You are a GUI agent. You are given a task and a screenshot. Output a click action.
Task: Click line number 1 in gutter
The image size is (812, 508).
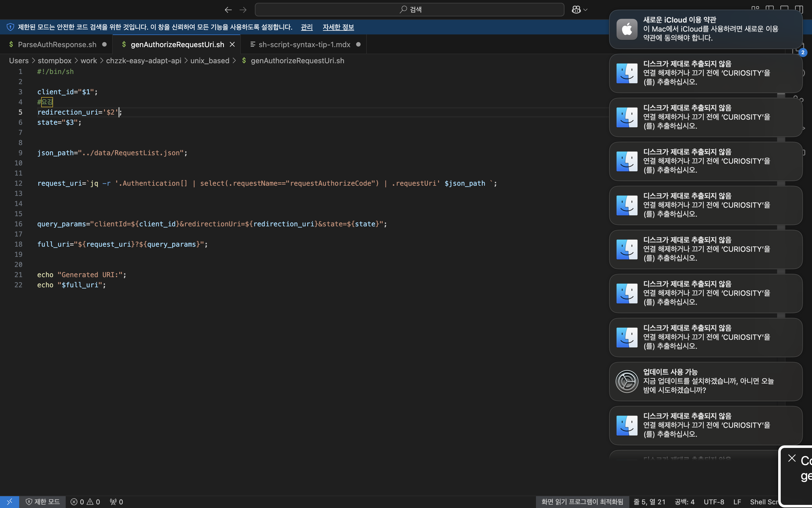[x=21, y=72]
